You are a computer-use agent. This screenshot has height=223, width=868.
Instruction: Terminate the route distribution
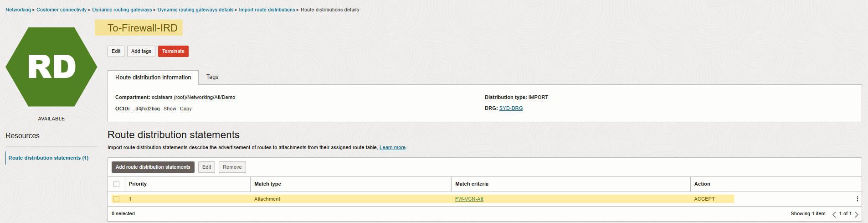[x=173, y=52]
